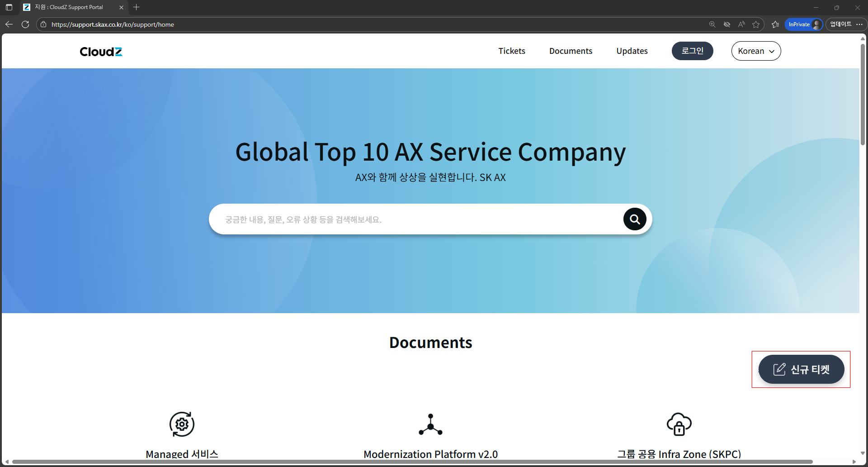The image size is (868, 467).
Task: Click the search input field
Action: [x=416, y=219]
